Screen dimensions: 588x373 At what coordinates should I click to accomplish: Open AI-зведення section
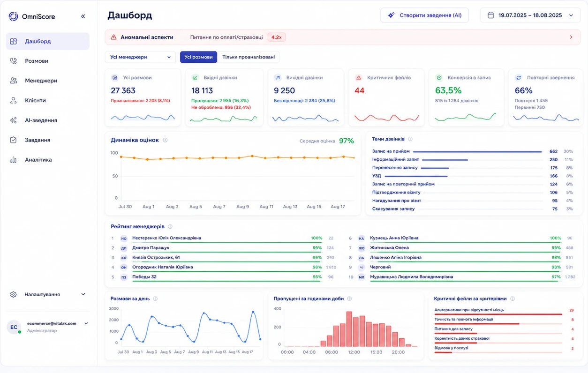[x=47, y=120]
